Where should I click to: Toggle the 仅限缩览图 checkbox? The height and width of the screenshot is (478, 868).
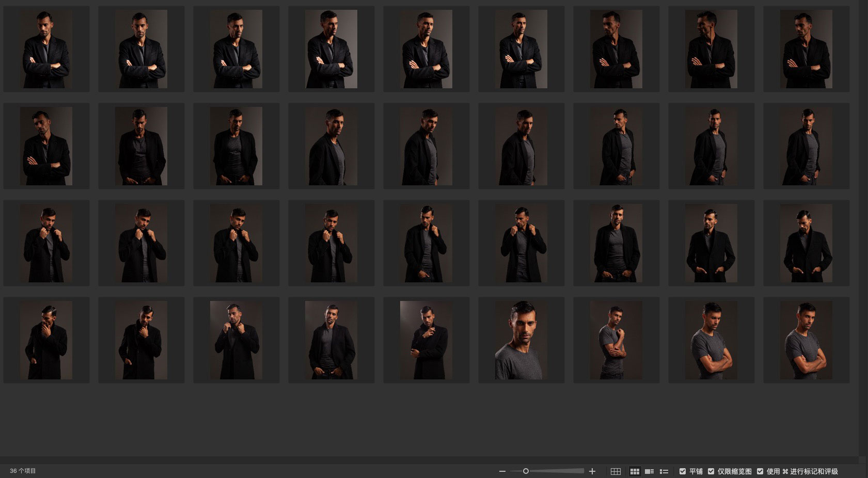point(711,471)
